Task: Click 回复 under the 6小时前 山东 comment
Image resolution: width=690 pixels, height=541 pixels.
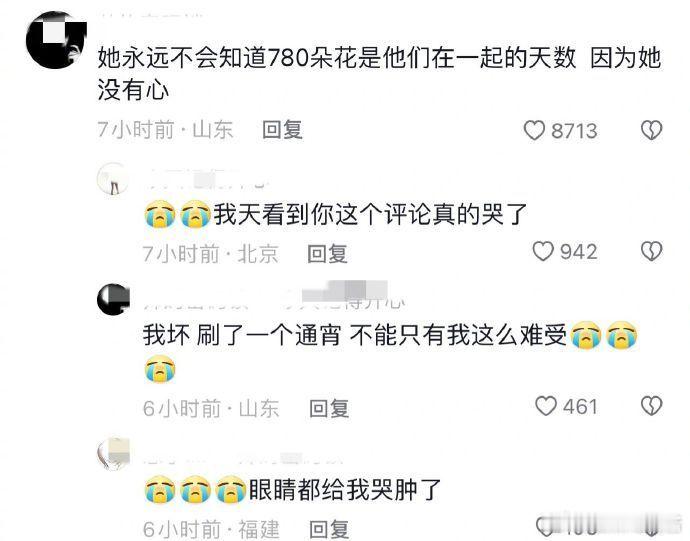Action: 329,408
